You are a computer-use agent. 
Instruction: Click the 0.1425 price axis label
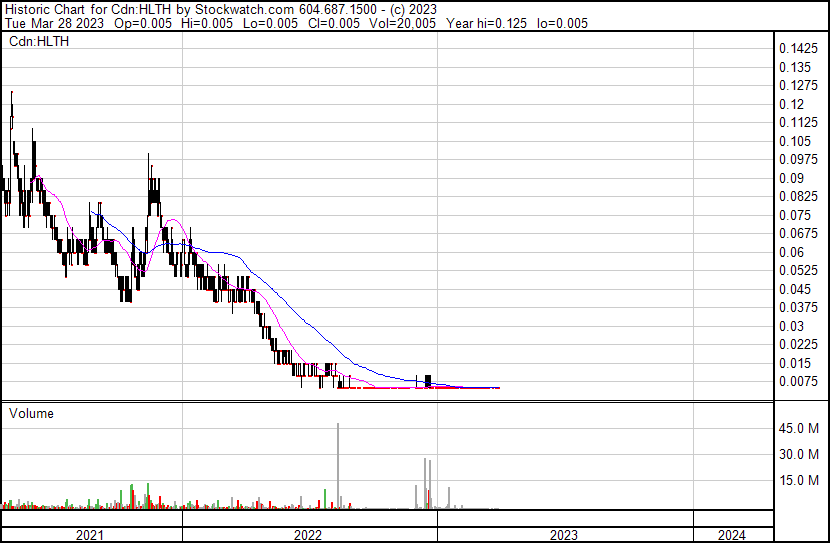[799, 49]
